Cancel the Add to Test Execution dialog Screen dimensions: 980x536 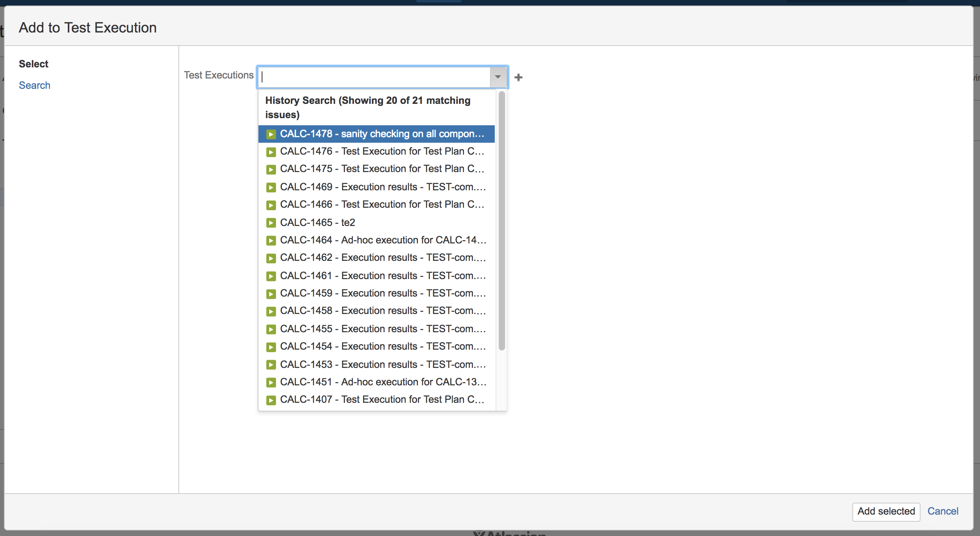point(943,511)
